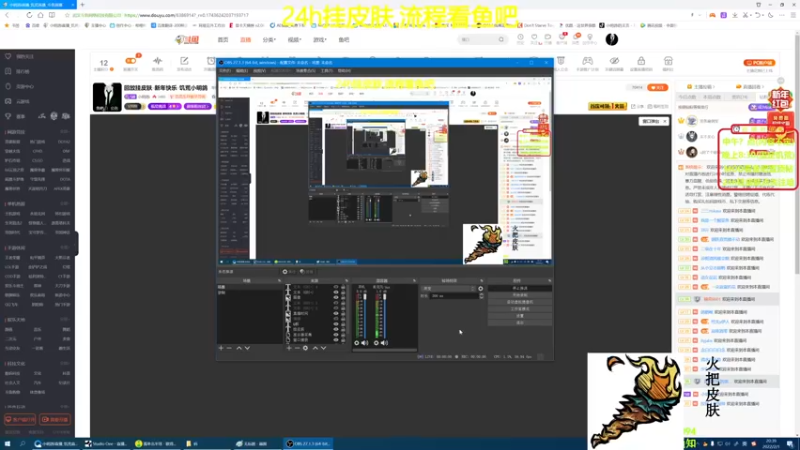Click Douyu search magnifier icon

502,39
